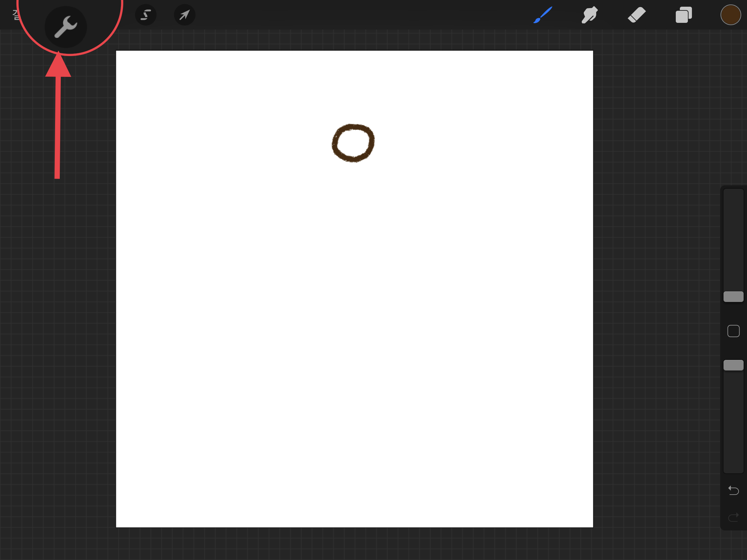Click the lower opacity slider handle
The image size is (747, 560).
[733, 365]
